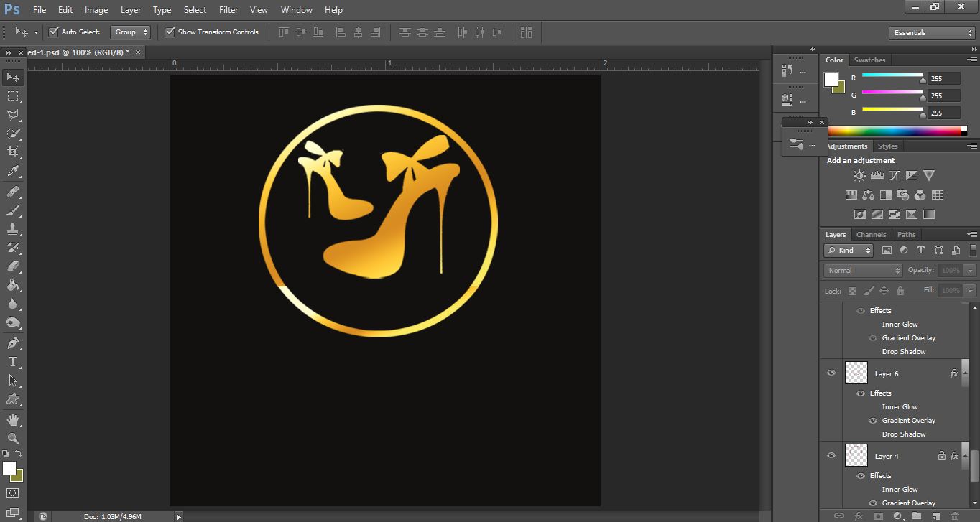Select the Polygonal Lasso tool
980x522 pixels.
(13, 114)
